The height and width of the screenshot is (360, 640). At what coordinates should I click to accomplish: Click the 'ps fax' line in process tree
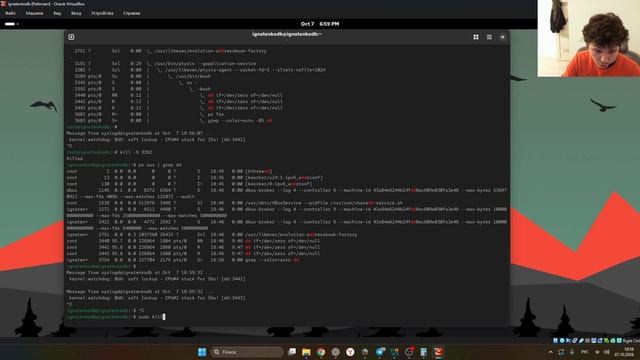coord(149,114)
